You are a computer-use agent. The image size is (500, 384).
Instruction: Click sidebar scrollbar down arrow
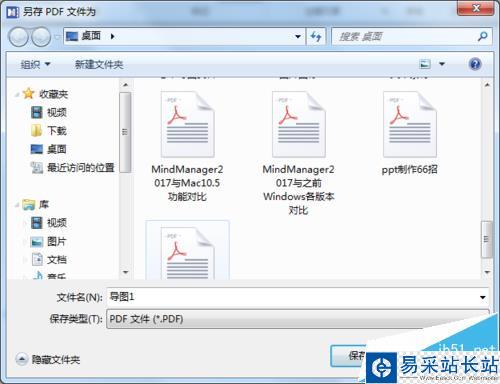pos(125,272)
